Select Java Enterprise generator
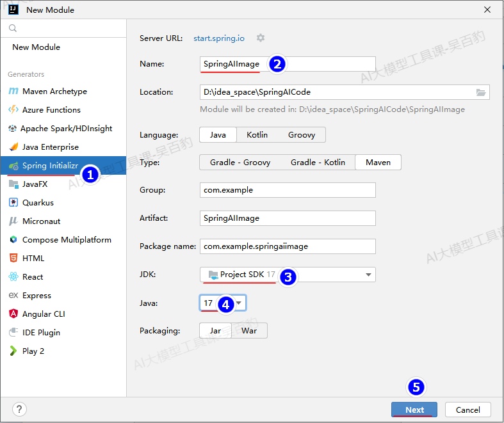Viewport: 504px width, 423px height. pos(63,147)
